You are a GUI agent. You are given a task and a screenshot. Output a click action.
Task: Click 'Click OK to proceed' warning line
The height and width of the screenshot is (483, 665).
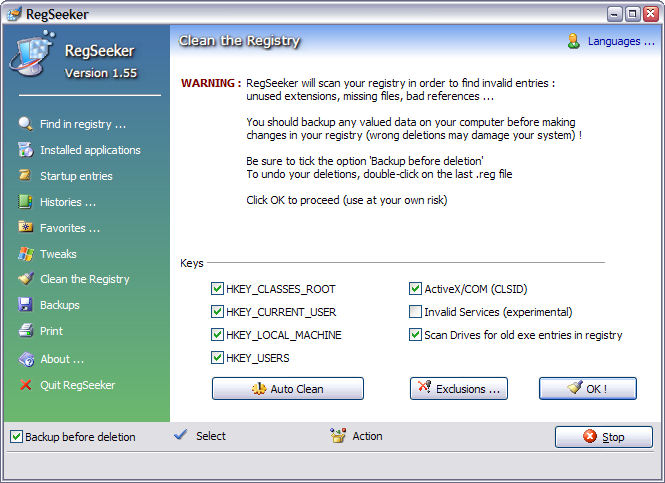[x=346, y=200]
